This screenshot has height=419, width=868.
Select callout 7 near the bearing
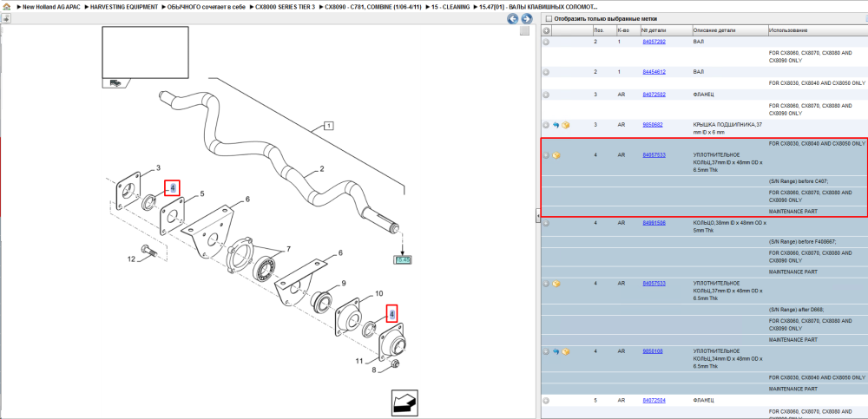click(288, 250)
